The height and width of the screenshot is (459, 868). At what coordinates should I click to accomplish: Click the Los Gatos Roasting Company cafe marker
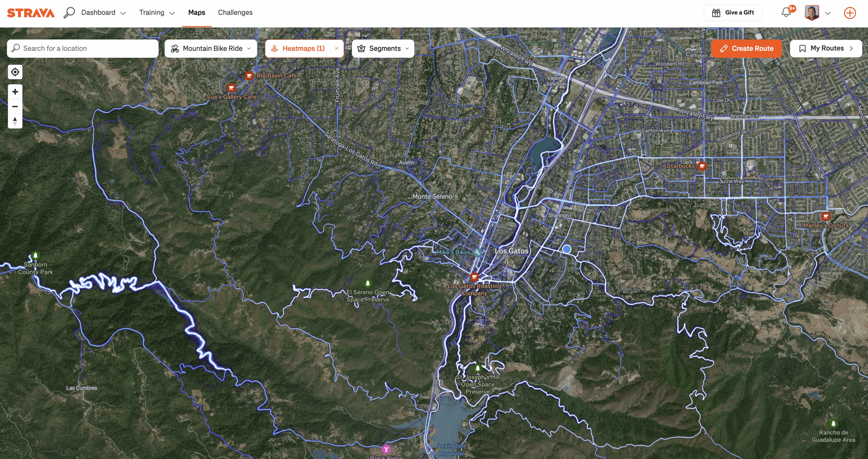(474, 277)
